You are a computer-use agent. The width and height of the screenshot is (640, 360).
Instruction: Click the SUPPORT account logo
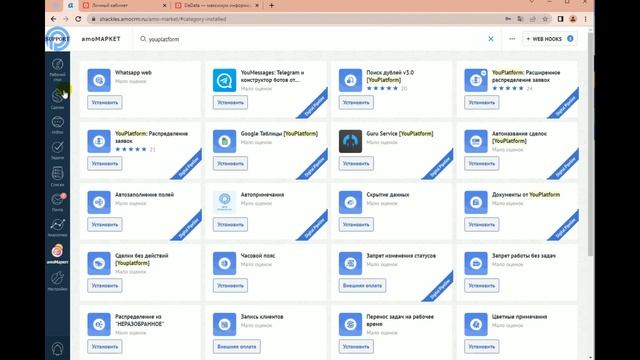point(58,39)
